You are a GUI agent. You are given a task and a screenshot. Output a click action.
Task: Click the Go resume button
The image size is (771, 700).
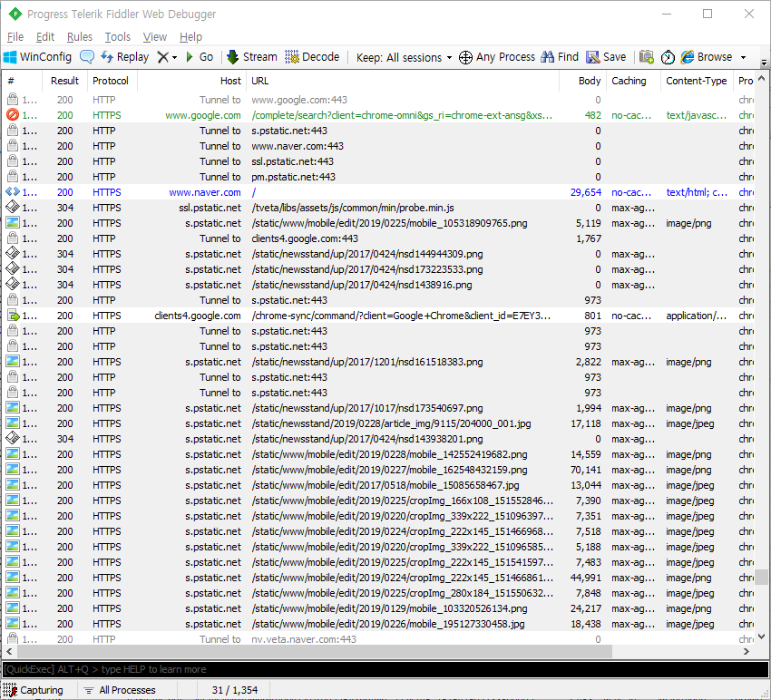click(200, 57)
